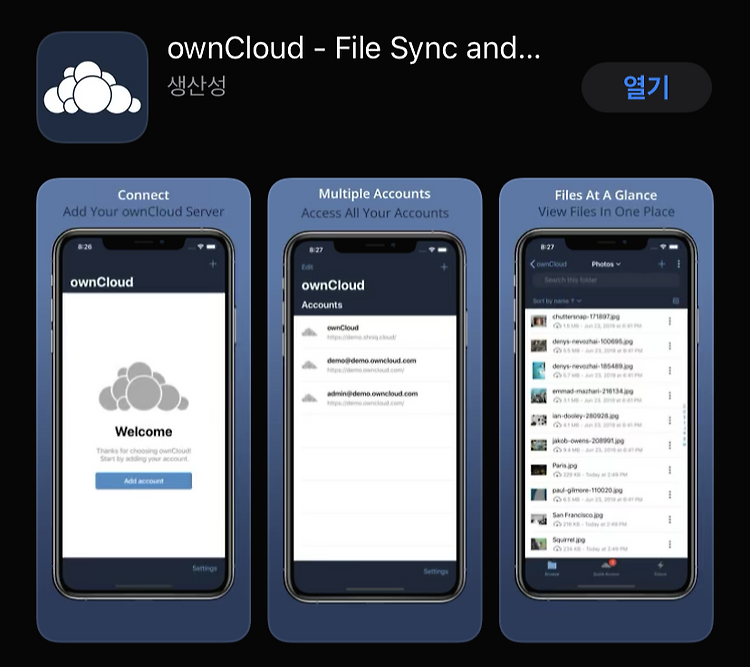Open more options for San Francisco.jpg

tap(670, 520)
